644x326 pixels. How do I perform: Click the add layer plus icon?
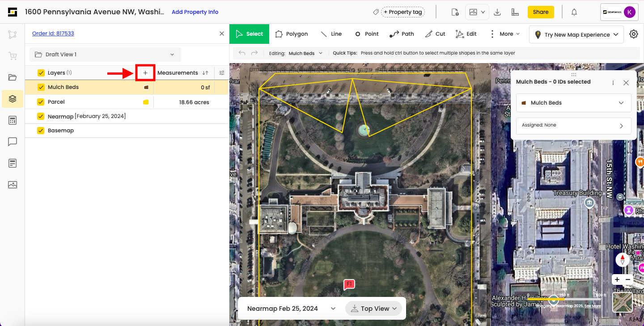coord(145,73)
